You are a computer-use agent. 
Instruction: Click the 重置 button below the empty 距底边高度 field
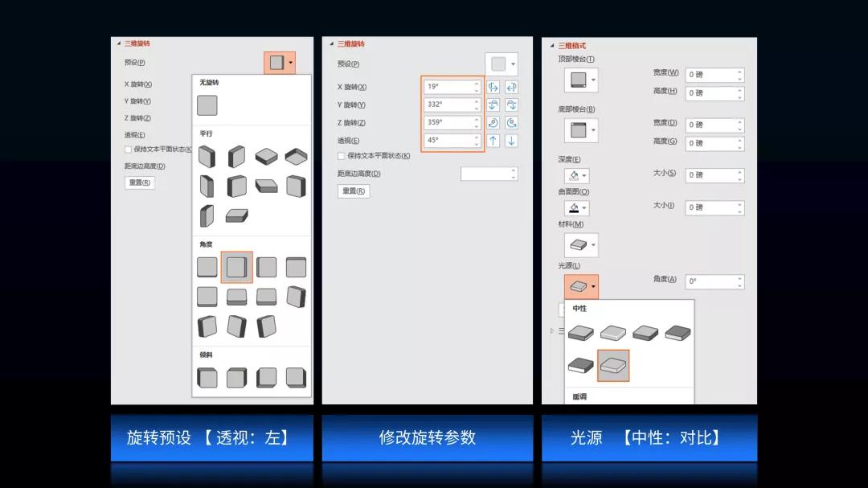click(353, 191)
